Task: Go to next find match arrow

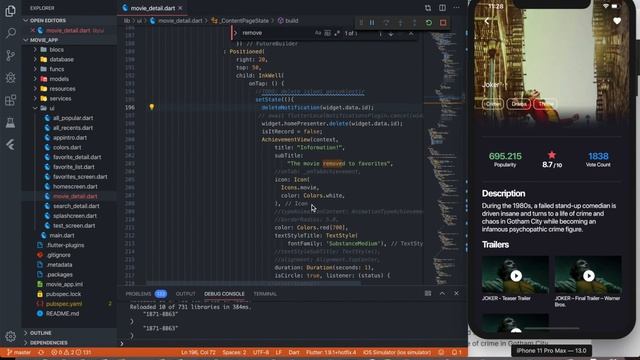Action: (x=391, y=33)
